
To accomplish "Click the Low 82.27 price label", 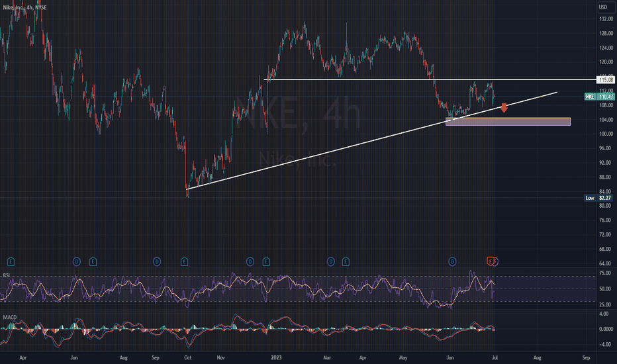I will pos(599,198).
